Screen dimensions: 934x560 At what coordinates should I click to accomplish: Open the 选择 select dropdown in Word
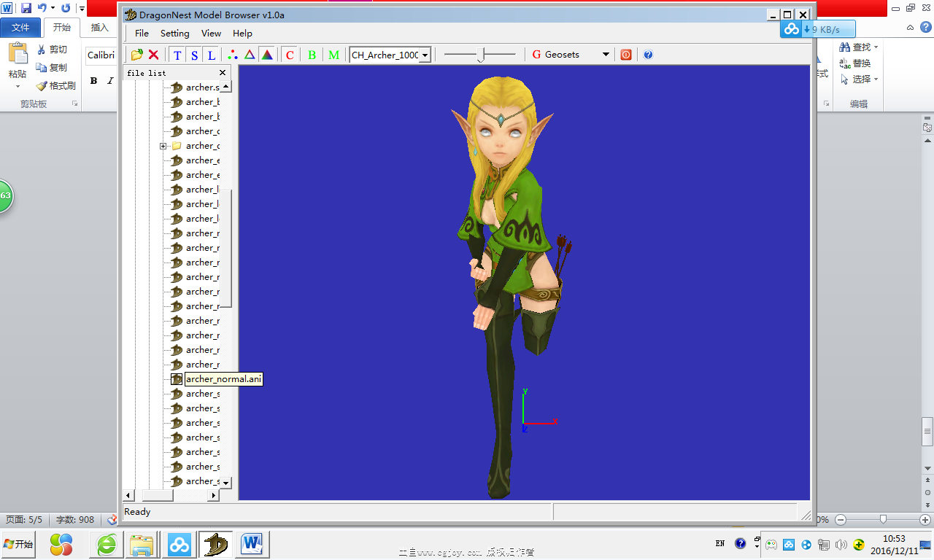coord(859,79)
